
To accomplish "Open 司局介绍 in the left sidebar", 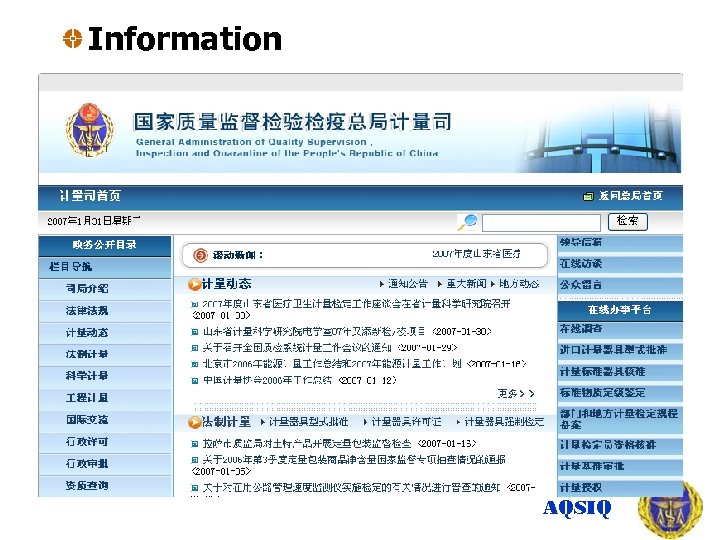I will [87, 289].
